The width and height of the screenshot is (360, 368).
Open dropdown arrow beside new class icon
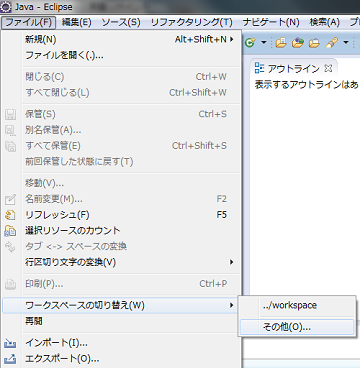tap(263, 43)
